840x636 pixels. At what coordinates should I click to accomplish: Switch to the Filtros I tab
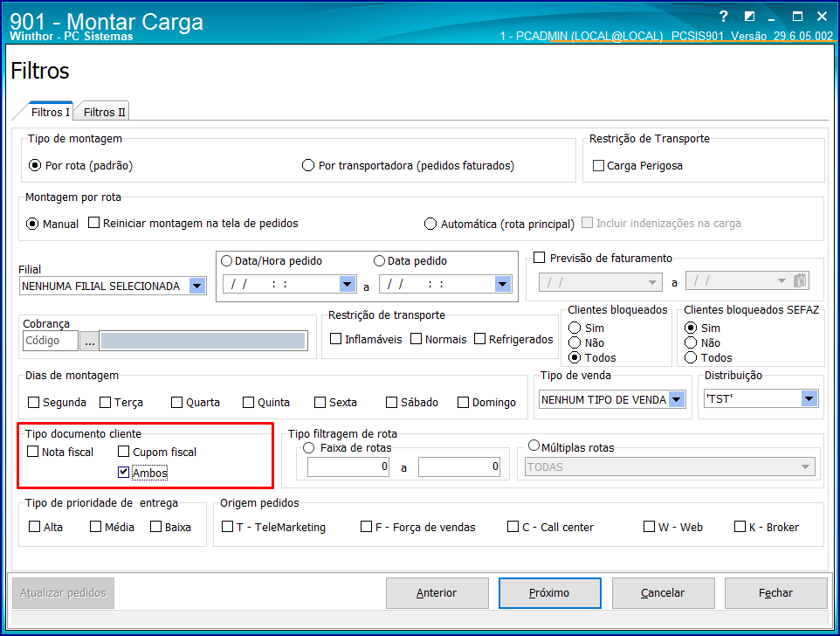click(50, 112)
